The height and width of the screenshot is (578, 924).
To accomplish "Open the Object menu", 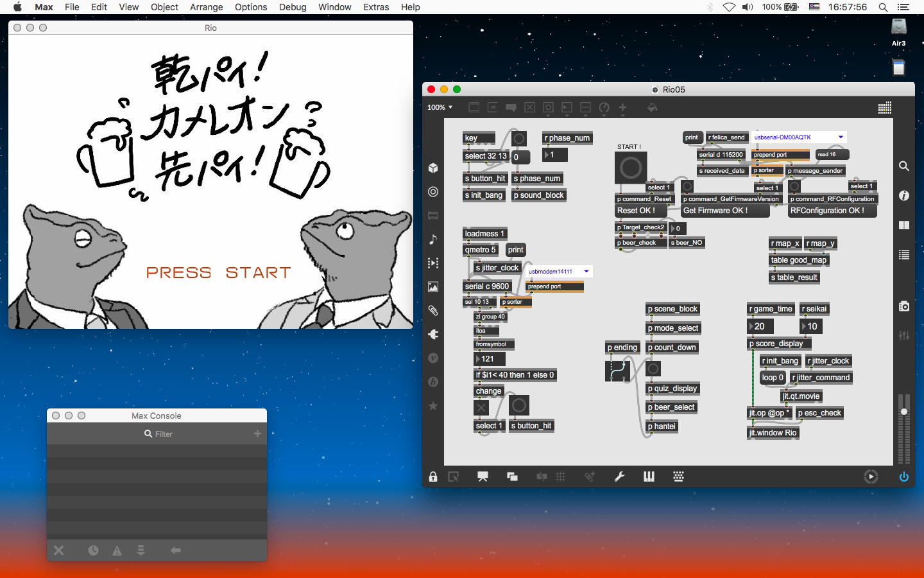I will [164, 7].
